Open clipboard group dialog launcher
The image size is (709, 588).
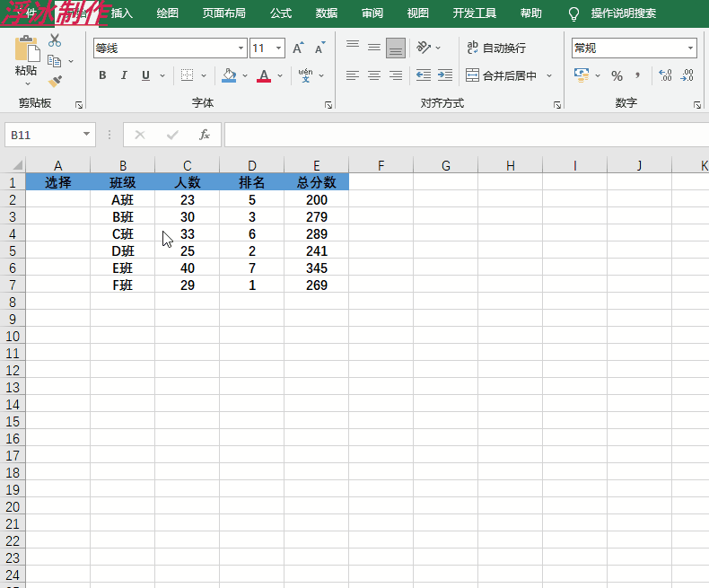79,105
